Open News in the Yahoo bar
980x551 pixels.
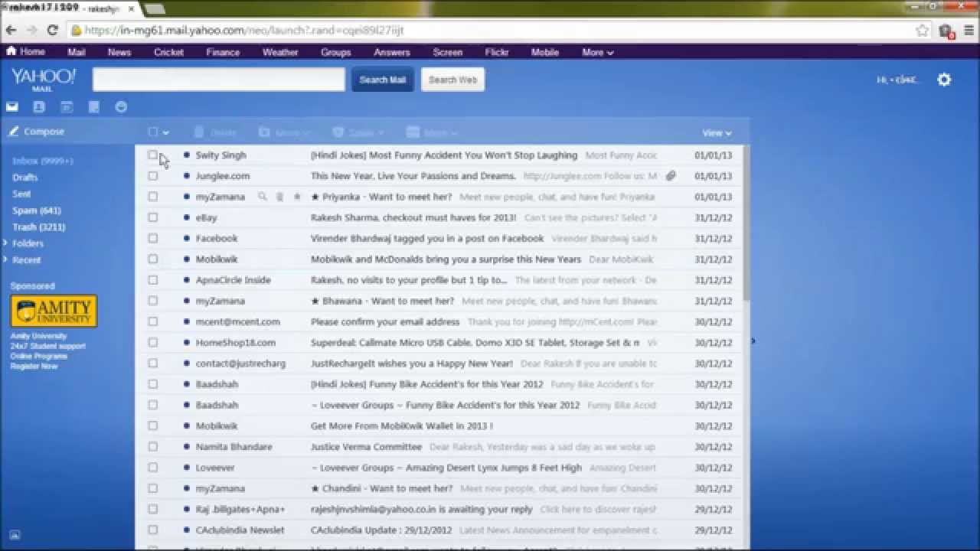pos(119,52)
